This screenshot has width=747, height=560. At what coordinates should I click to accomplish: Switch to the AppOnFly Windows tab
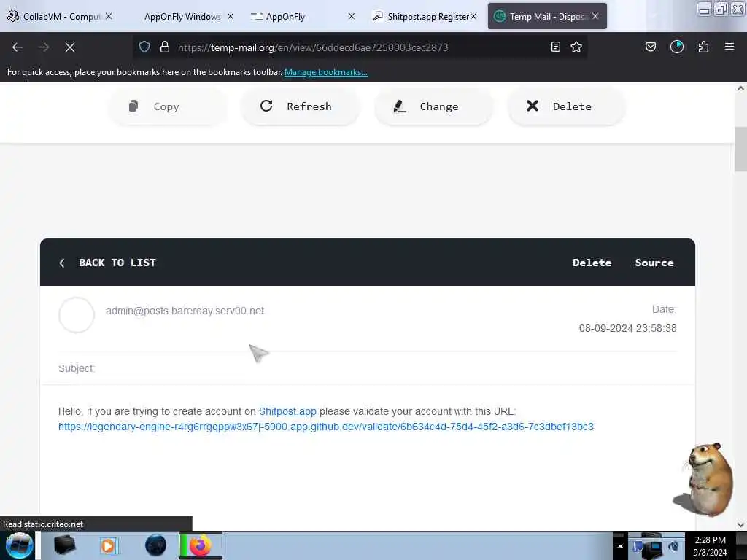coord(182,17)
